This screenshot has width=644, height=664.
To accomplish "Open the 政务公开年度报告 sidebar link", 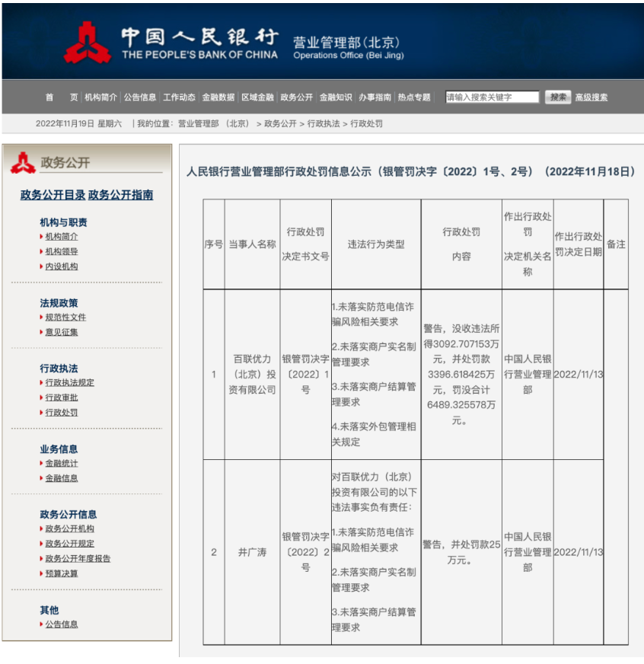I will pos(78,558).
